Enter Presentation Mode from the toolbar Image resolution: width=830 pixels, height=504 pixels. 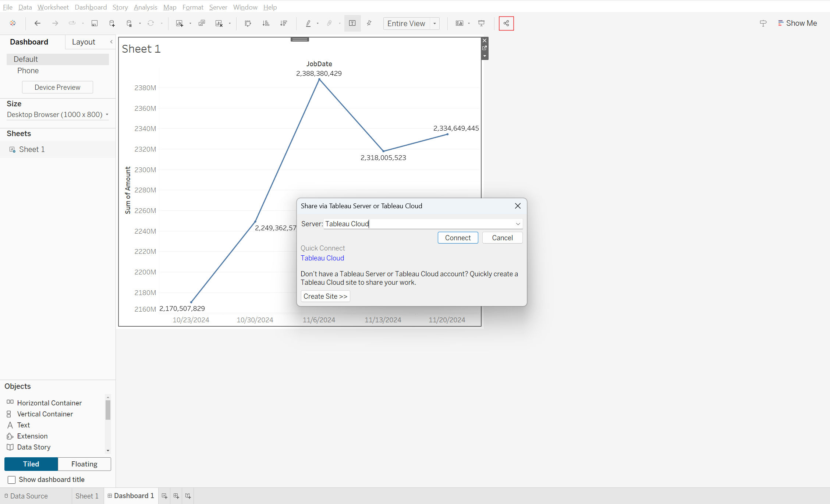coord(482,23)
